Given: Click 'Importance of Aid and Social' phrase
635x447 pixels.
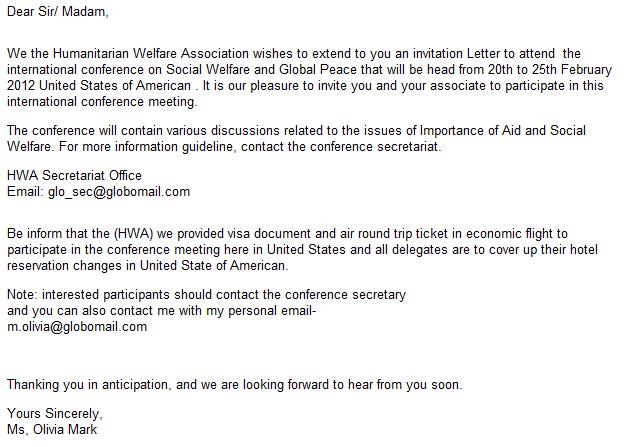Looking at the screenshot, I should pyautogui.click(x=503, y=130).
